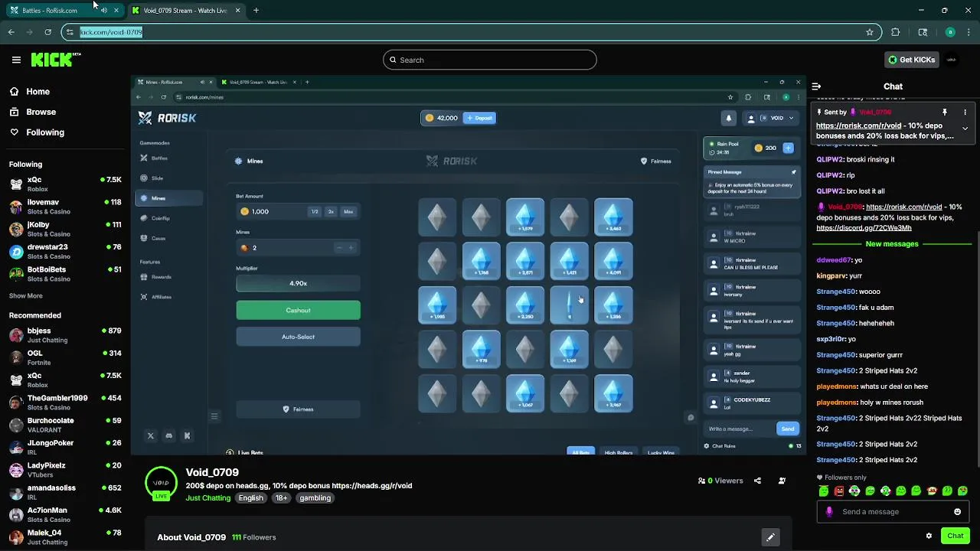Share the stream via share icon
This screenshot has width=980, height=551.
pyautogui.click(x=757, y=481)
